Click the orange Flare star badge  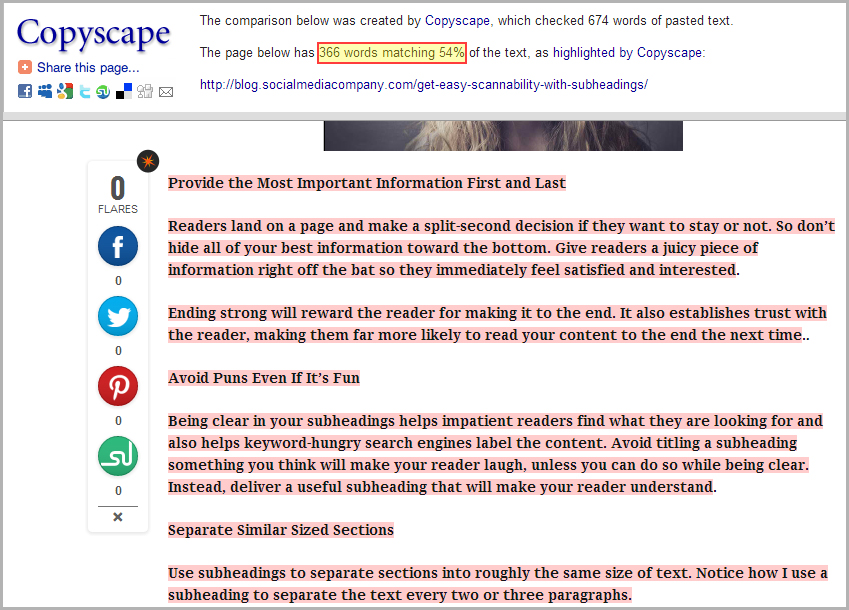[148, 161]
